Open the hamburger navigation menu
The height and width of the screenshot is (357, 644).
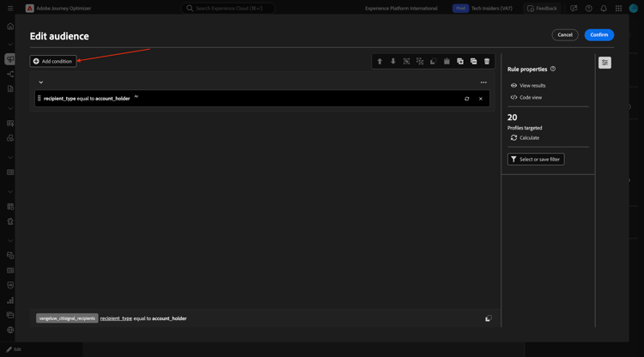[x=10, y=9]
